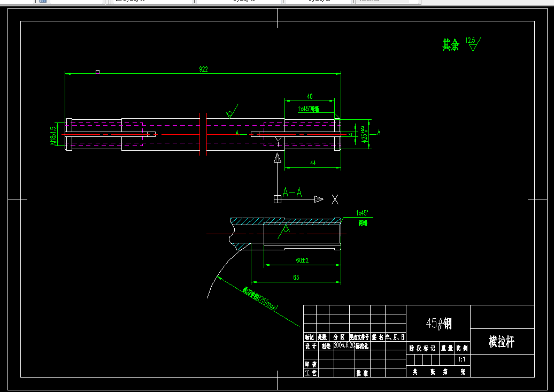Select the 1x45° note beside section view
This screenshot has height=392, width=554.
[x=363, y=217]
